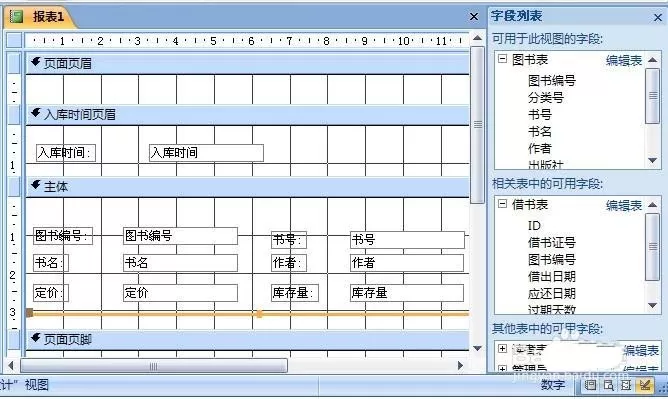Select the 书名 text box control

tap(180, 263)
